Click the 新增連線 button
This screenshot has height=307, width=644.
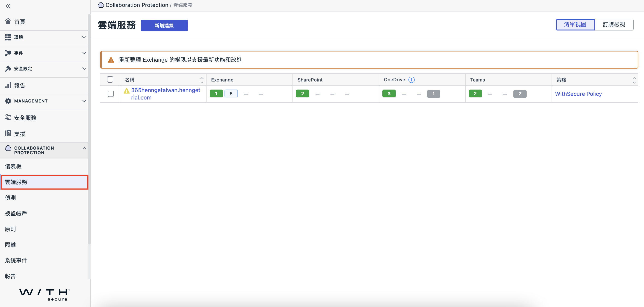[x=164, y=26]
